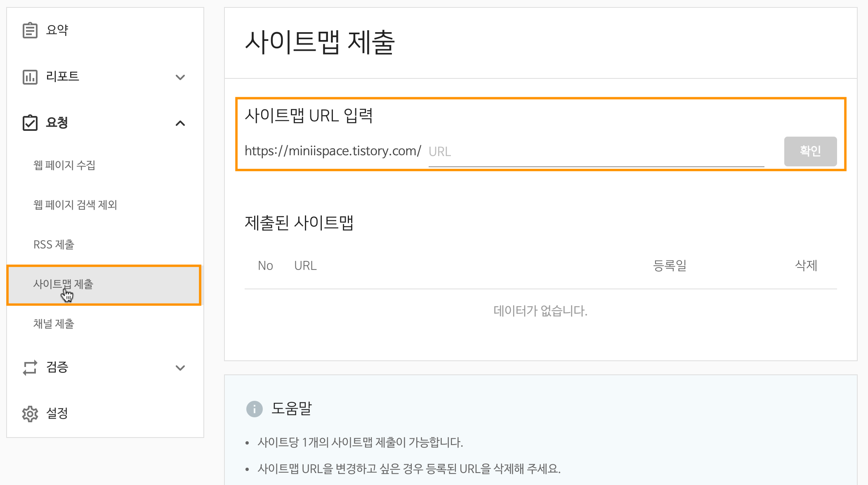
Task: Collapse the 요청 section chevron
Action: 180,123
